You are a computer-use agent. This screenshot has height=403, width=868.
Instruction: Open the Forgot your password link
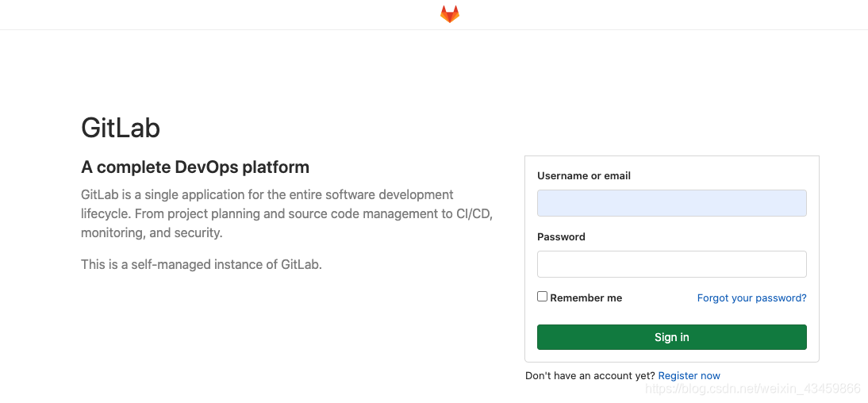(751, 297)
